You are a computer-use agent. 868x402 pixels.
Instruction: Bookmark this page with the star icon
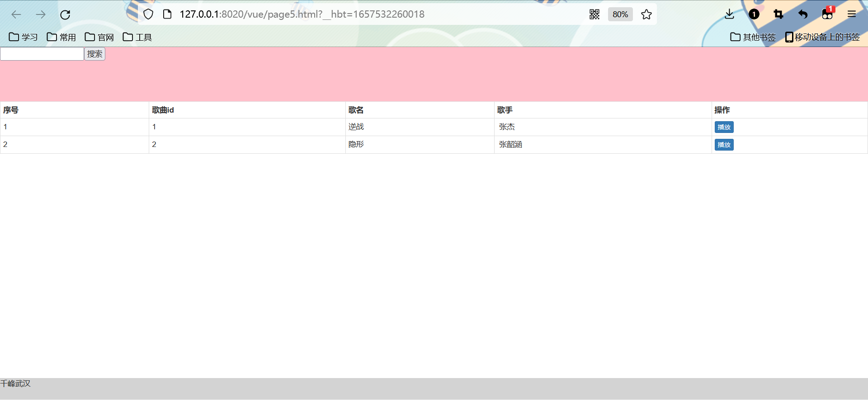point(646,14)
